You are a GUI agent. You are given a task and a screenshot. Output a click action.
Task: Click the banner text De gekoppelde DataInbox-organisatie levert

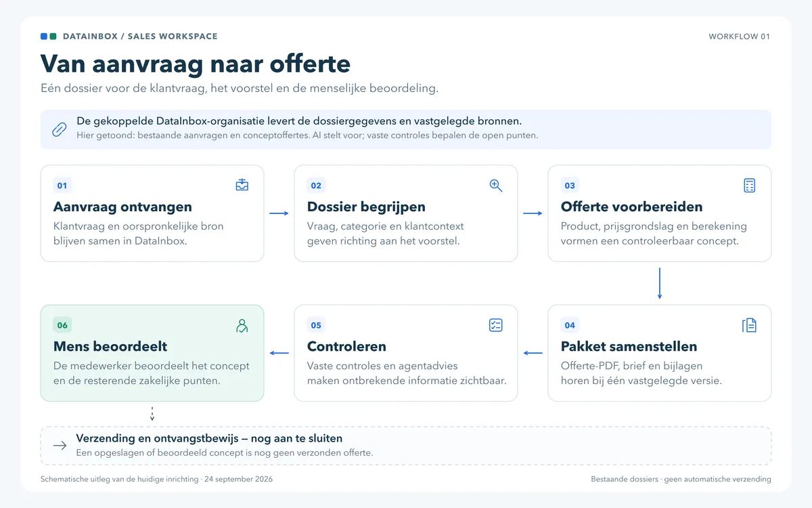(x=299, y=121)
